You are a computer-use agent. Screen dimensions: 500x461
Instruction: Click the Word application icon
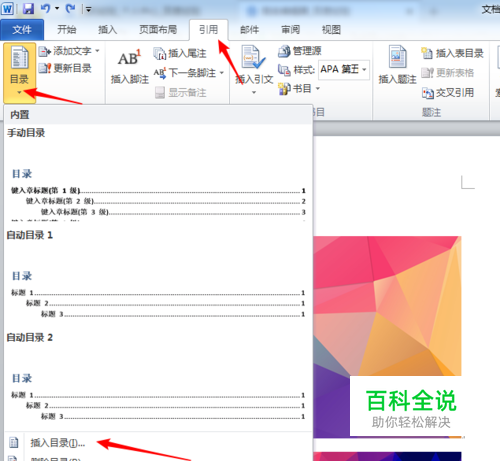tap(7, 8)
